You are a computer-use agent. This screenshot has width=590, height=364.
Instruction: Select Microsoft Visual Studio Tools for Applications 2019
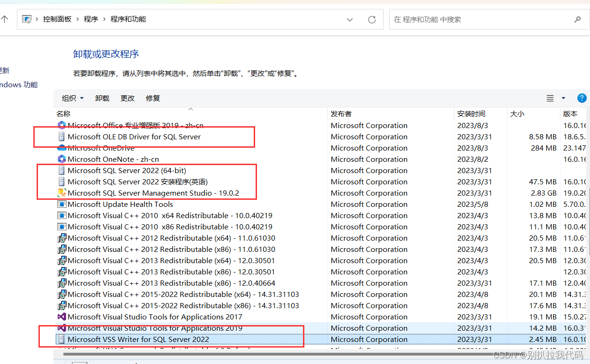(155, 328)
